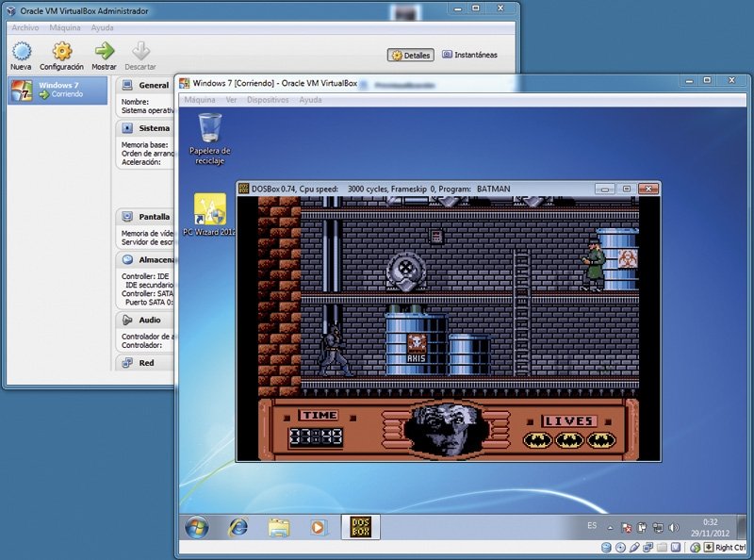
Task: Click the LIVES bat symbols in HUD
Action: [x=569, y=439]
